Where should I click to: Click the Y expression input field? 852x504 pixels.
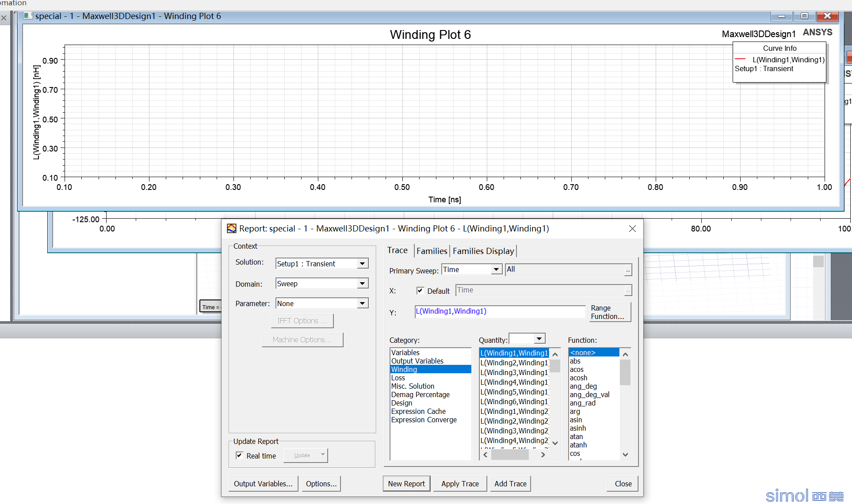(x=500, y=311)
